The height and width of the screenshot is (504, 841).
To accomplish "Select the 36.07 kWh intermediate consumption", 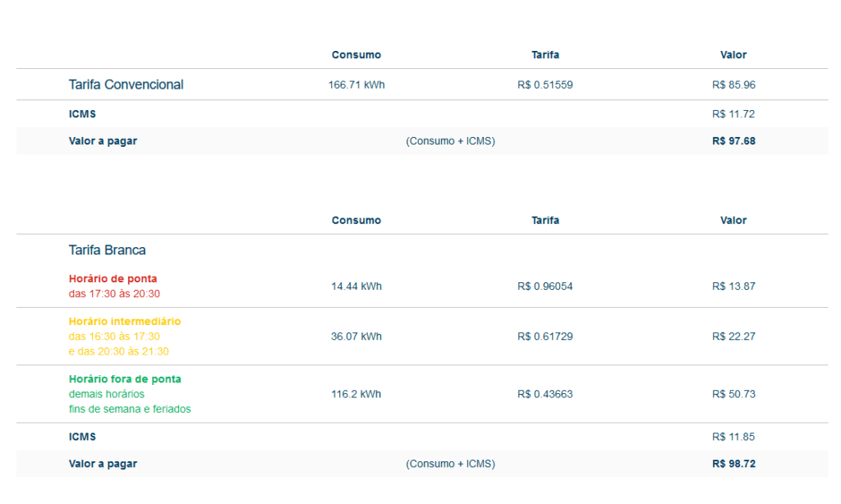I will point(356,337).
